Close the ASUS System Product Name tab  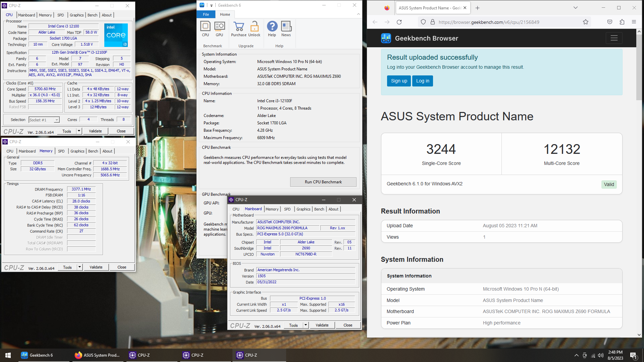tap(465, 8)
